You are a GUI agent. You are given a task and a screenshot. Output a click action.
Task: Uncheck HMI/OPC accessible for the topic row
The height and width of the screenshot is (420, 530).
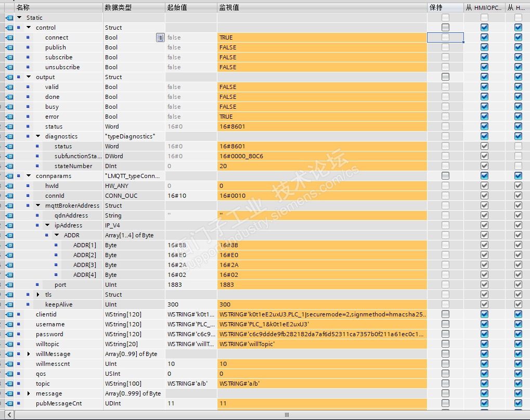coord(484,384)
